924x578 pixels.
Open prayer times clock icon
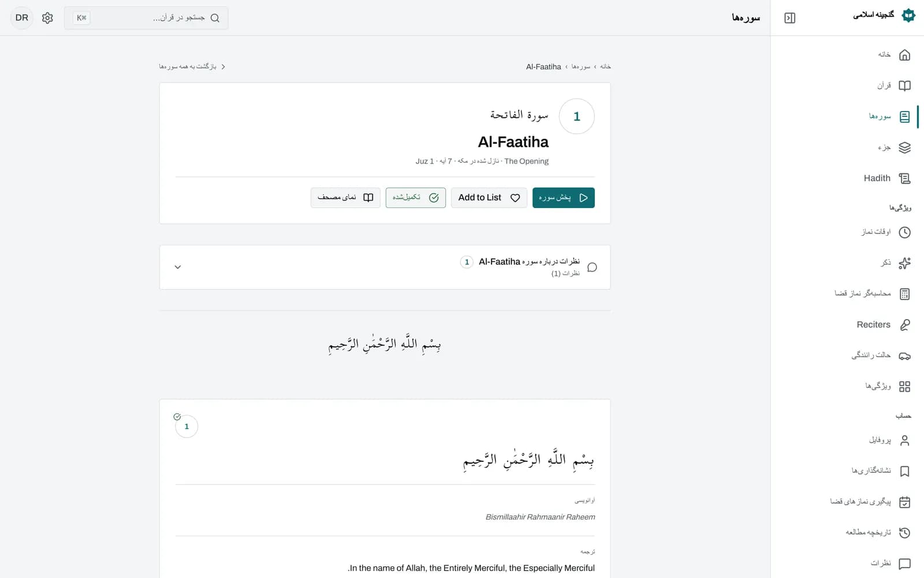[x=904, y=232]
